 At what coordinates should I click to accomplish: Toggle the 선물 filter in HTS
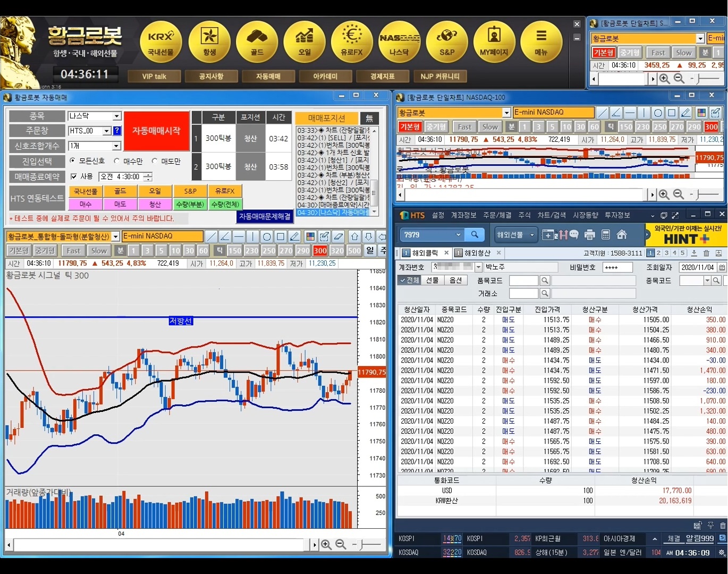click(433, 280)
